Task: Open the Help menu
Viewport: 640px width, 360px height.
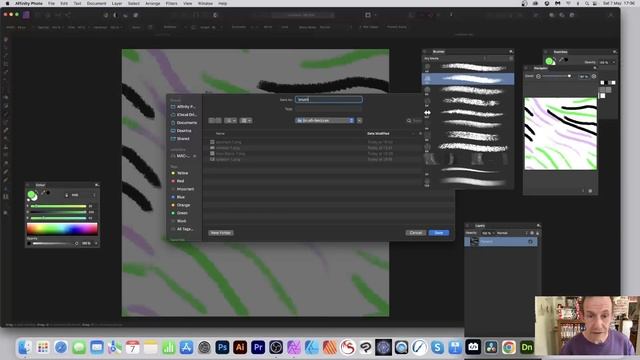Action: (x=222, y=3)
